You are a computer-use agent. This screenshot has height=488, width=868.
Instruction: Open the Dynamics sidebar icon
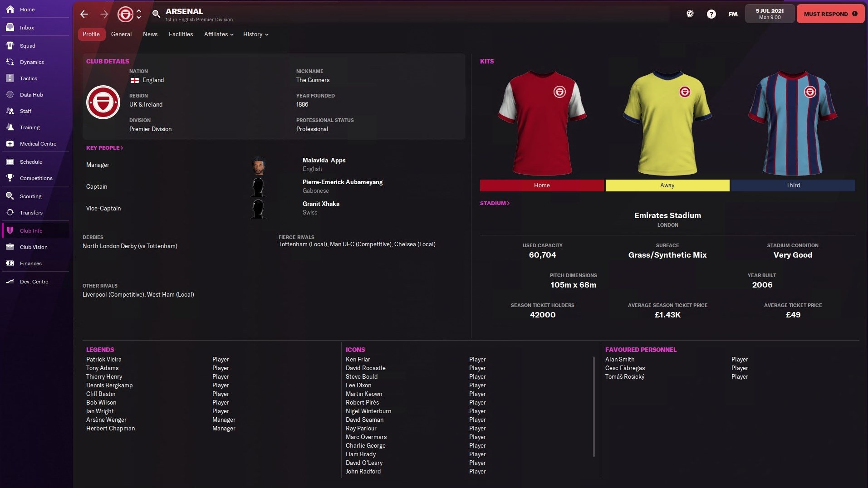10,62
